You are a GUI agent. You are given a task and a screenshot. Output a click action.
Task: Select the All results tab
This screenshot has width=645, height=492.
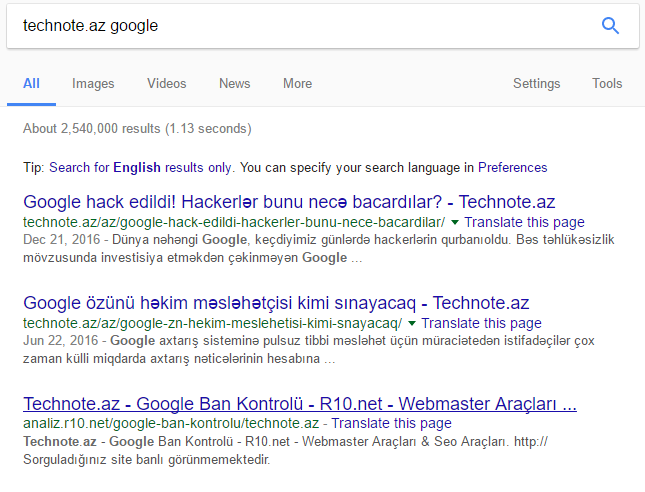pyautogui.click(x=32, y=84)
